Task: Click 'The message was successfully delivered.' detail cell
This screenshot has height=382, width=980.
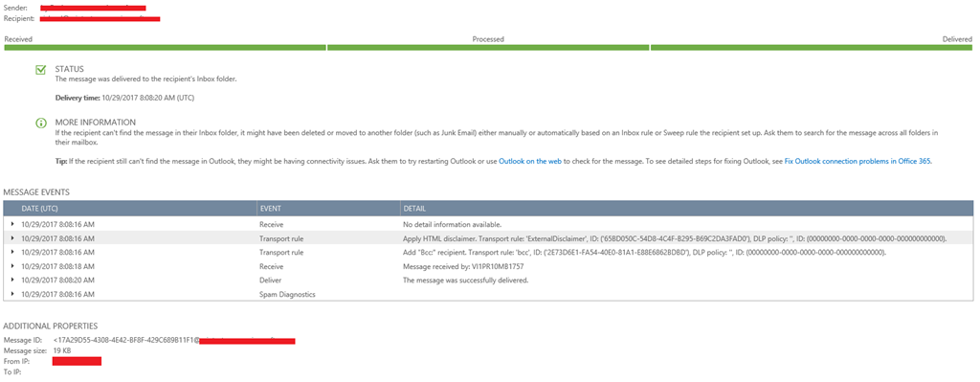Action: [x=466, y=280]
